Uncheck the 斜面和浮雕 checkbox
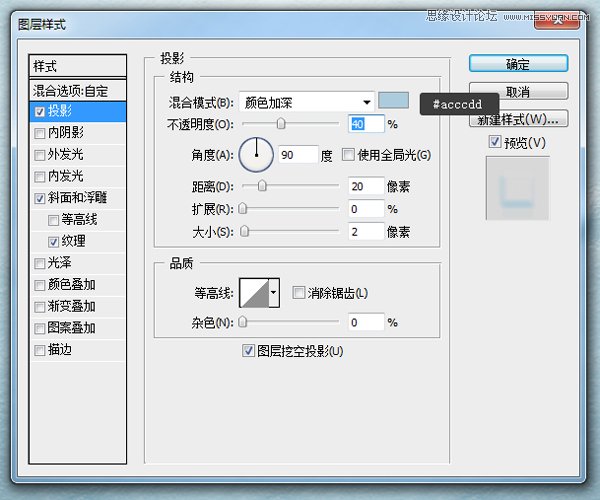 pos(40,199)
